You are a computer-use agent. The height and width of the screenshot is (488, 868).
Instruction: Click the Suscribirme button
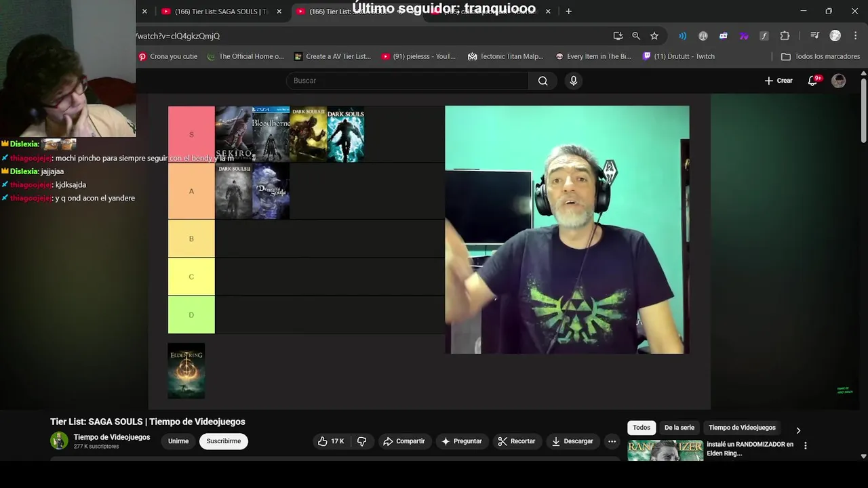point(224,441)
